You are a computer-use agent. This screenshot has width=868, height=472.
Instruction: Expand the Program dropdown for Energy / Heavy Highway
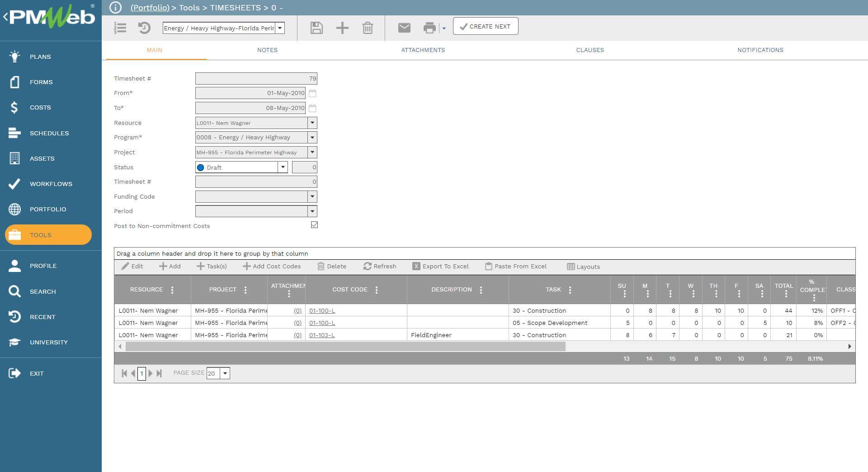click(312, 137)
